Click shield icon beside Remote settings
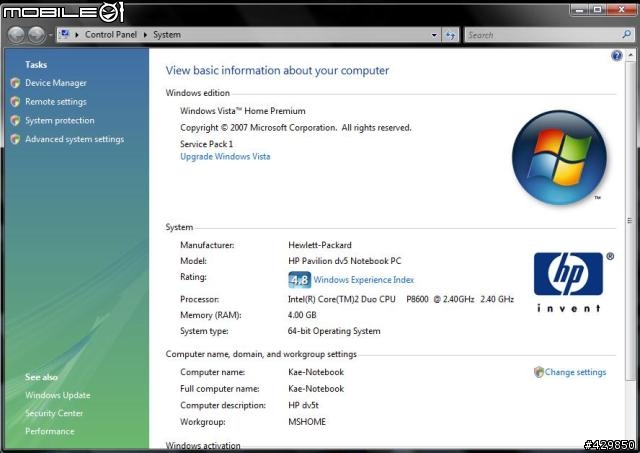Viewport: 640px width, 453px height. (x=16, y=101)
